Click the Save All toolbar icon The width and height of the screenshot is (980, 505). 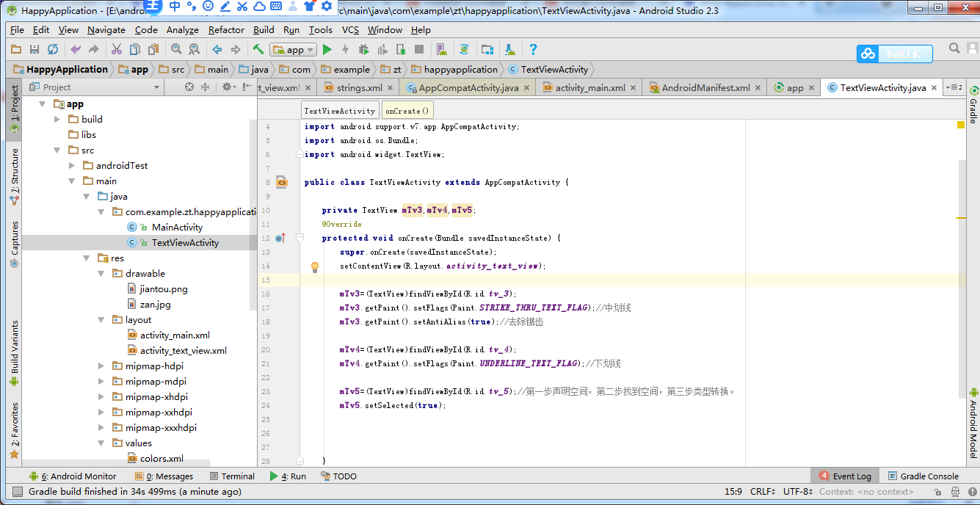click(35, 49)
